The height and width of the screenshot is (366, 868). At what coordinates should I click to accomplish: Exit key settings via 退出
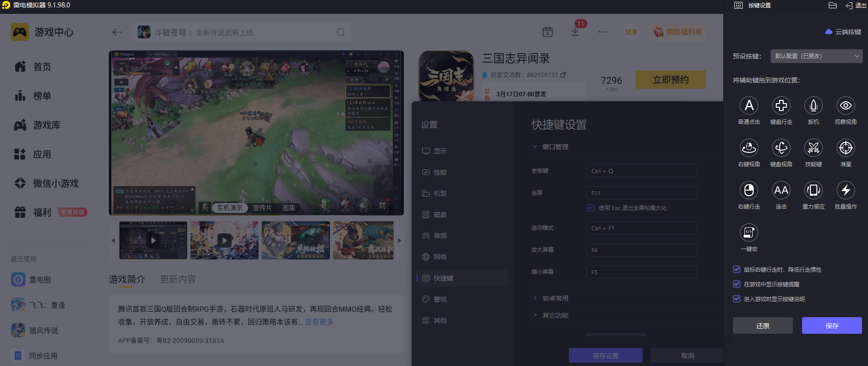click(x=856, y=6)
